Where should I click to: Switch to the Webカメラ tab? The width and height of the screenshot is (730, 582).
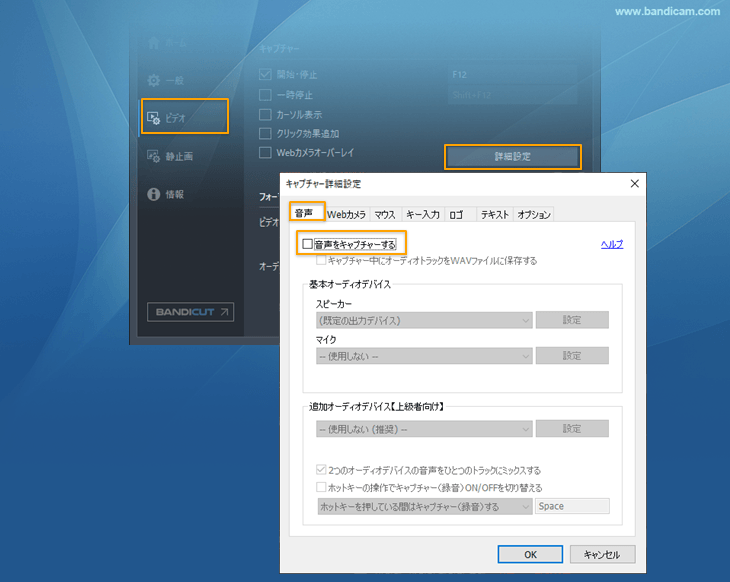point(346,215)
